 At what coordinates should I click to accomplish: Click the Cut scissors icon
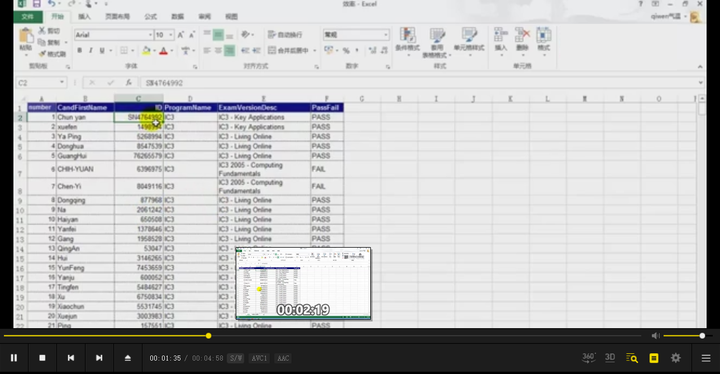(x=42, y=31)
